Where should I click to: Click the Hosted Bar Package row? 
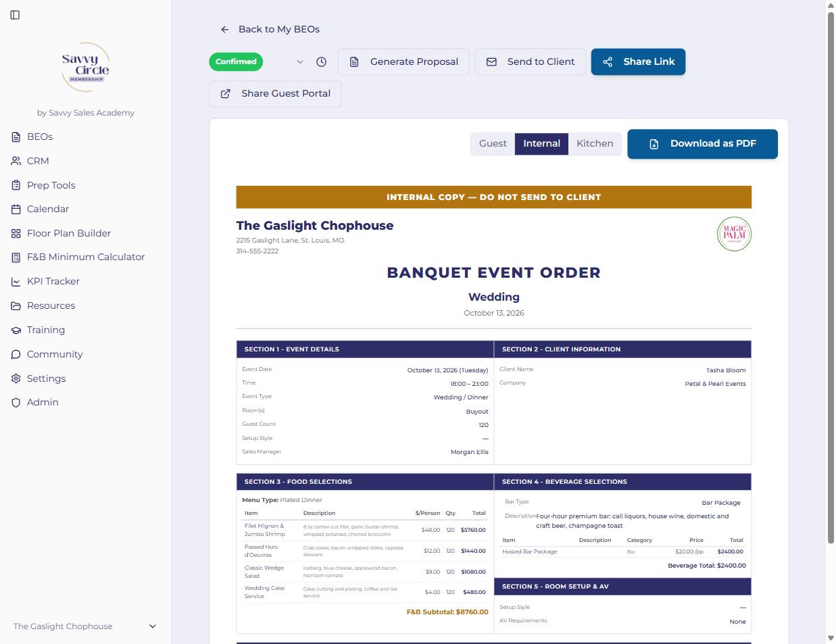pos(622,551)
